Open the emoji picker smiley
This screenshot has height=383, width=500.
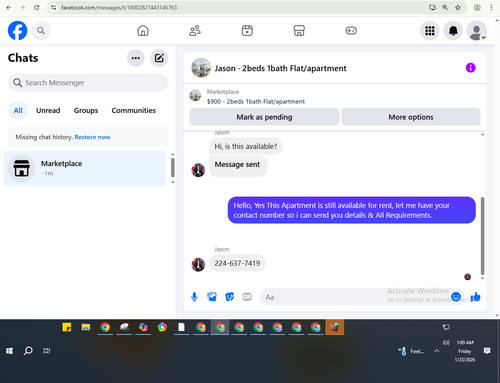point(456,296)
